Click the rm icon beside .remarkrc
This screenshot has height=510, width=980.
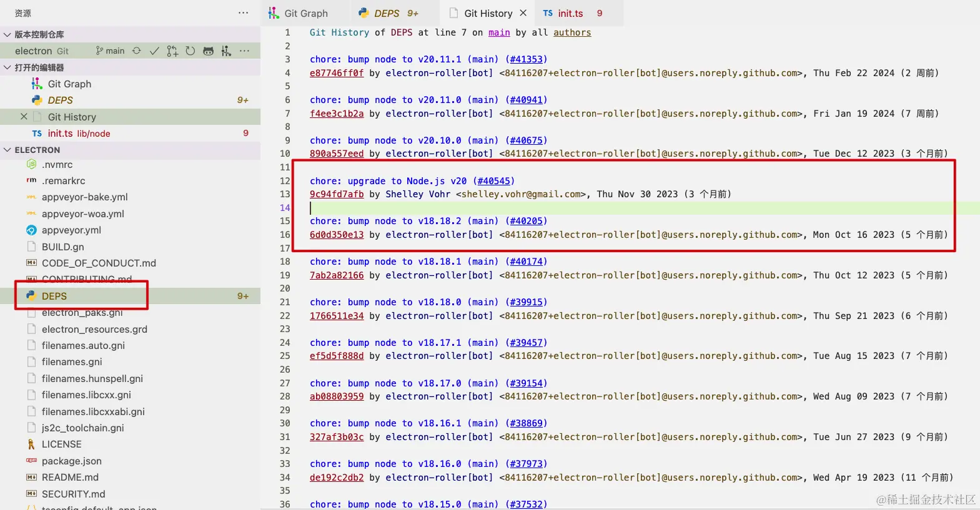click(x=31, y=180)
